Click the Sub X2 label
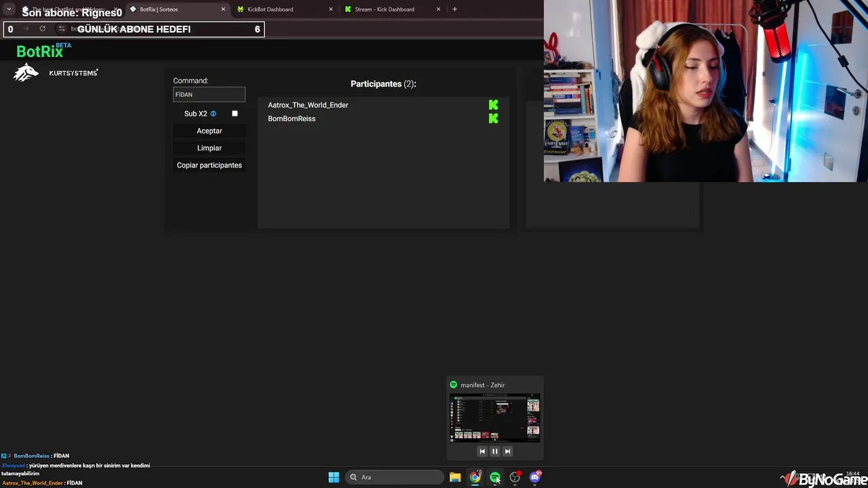Image resolution: width=868 pixels, height=488 pixels. pyautogui.click(x=195, y=114)
